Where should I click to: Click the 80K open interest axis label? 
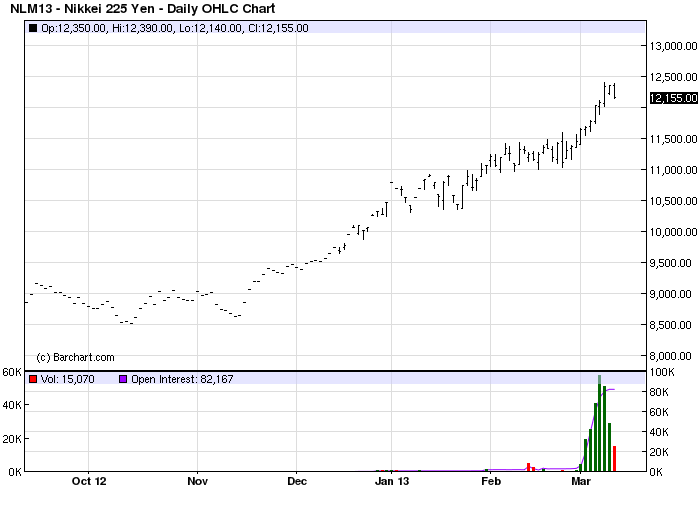tap(658, 392)
